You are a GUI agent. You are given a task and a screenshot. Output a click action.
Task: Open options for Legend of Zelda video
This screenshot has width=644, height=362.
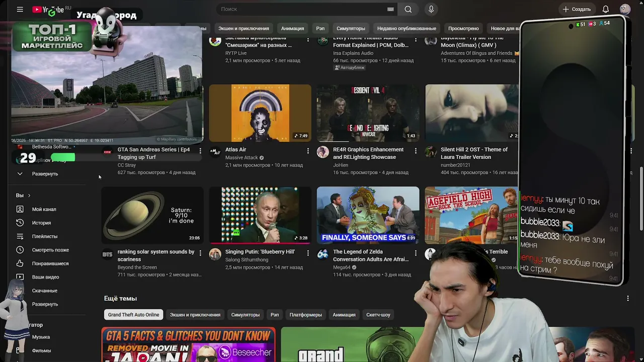tap(416, 253)
